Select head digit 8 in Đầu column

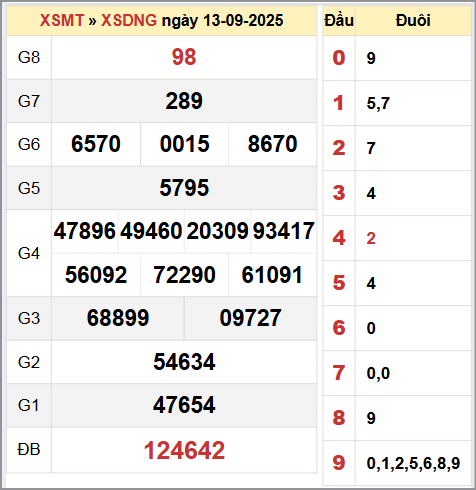[x=339, y=418]
